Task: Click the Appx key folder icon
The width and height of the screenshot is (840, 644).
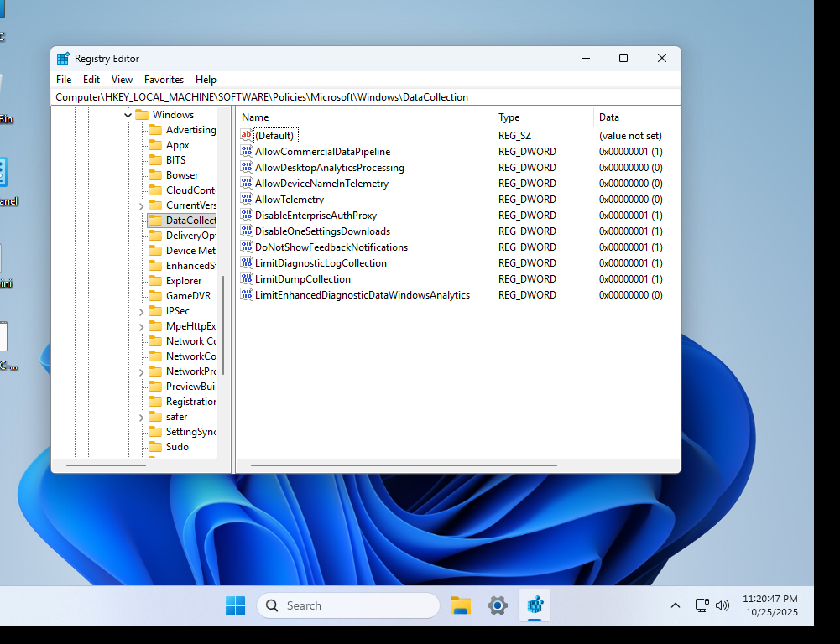Action: point(154,144)
